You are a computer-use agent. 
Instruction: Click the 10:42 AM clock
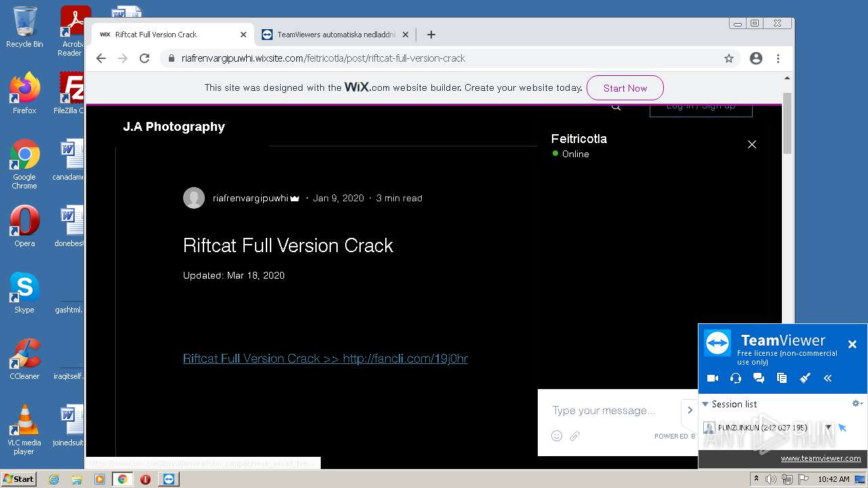tap(833, 479)
